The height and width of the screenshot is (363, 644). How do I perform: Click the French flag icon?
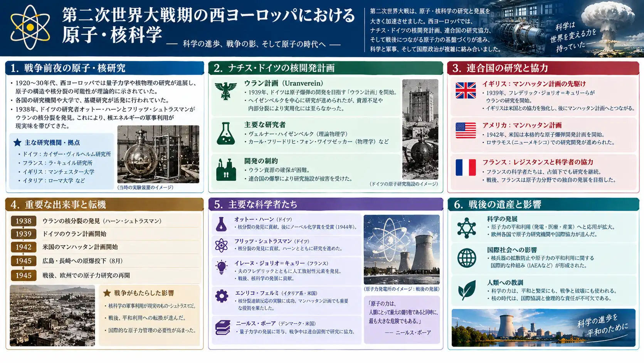coord(466,168)
